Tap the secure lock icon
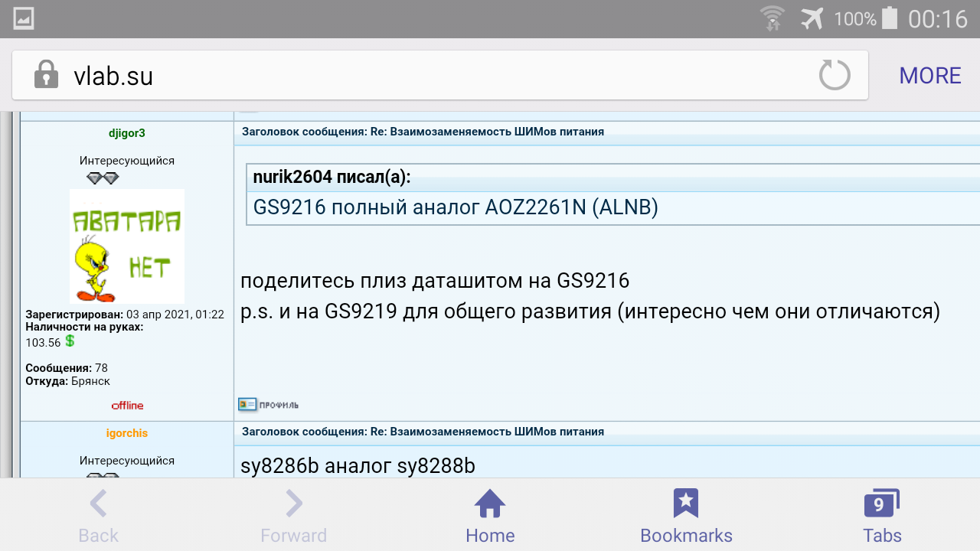Viewport: 980px width, 551px height. (47, 75)
